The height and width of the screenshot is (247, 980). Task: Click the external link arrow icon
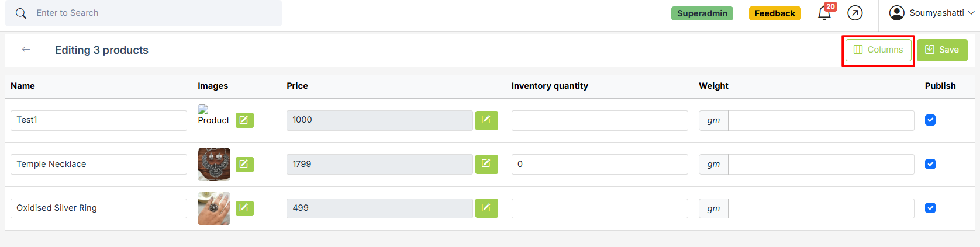855,13
